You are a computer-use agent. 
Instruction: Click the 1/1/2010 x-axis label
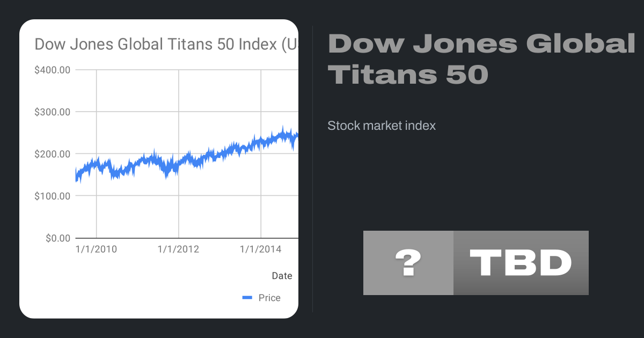click(x=96, y=249)
